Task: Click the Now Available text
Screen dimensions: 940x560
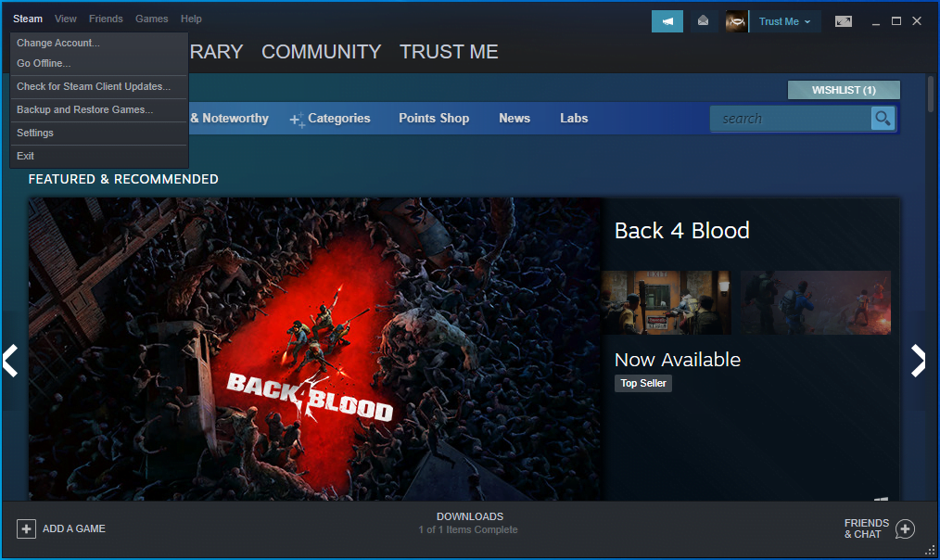Action: tap(678, 360)
